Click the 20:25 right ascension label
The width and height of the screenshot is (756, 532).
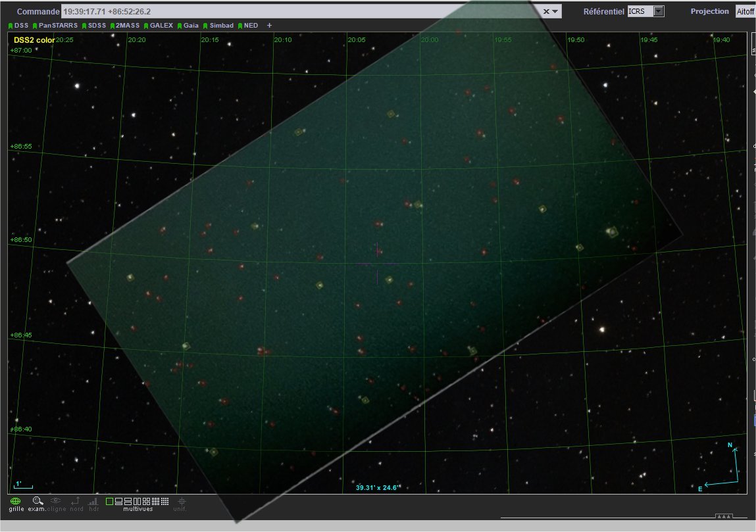[64, 40]
